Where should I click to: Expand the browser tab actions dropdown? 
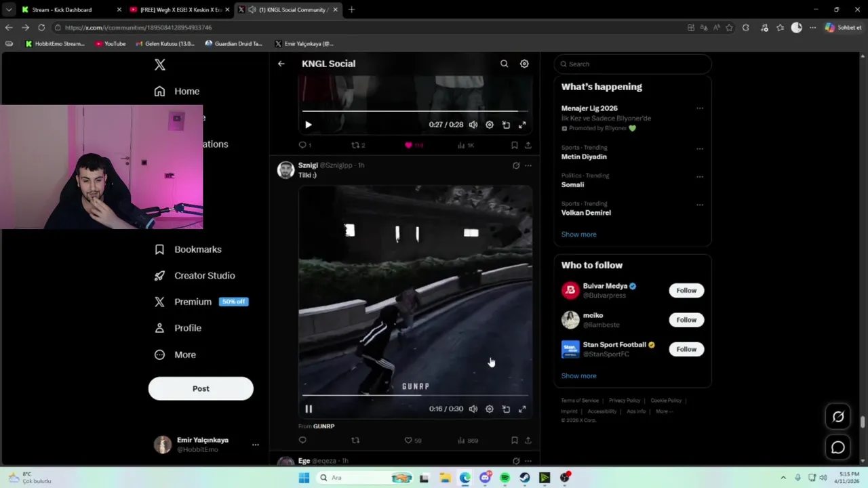(9, 9)
